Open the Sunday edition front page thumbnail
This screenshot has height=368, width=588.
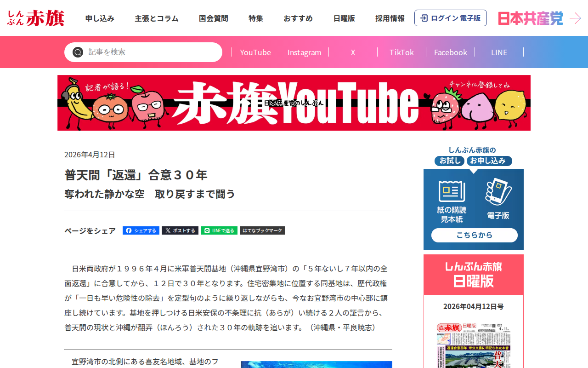click(474, 345)
